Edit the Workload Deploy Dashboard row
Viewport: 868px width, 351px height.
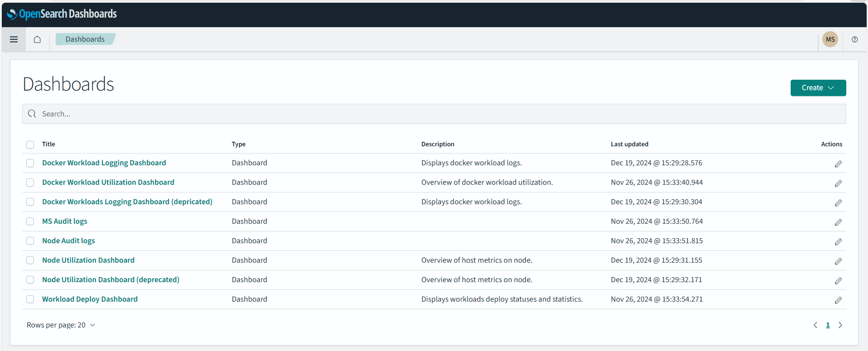click(x=838, y=300)
